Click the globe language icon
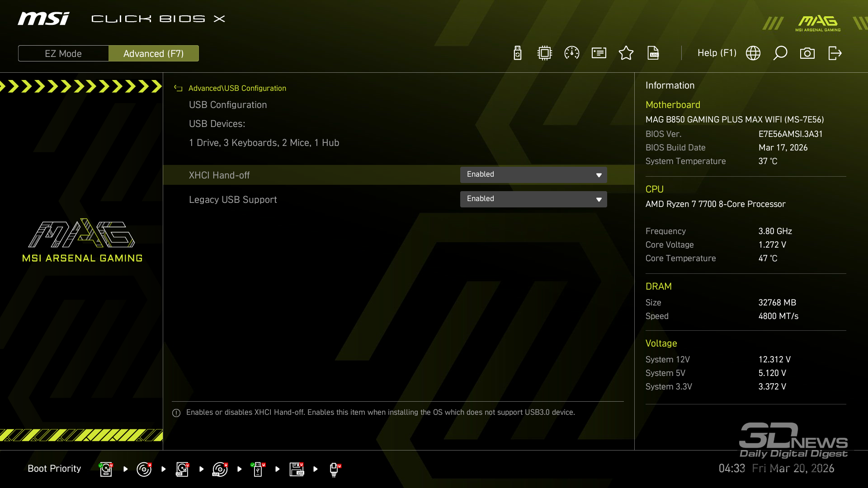Screen dimensions: 868x488 coord(753,53)
